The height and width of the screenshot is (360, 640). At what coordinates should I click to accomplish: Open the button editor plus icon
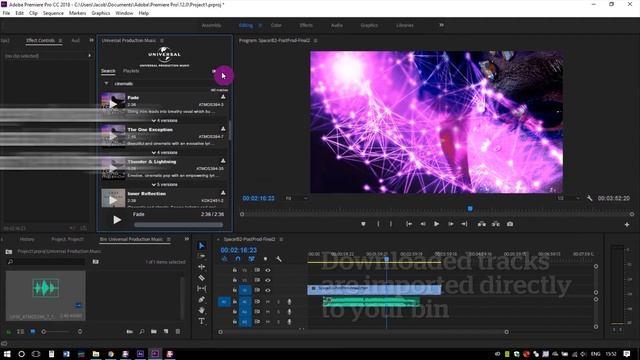[x=627, y=224]
